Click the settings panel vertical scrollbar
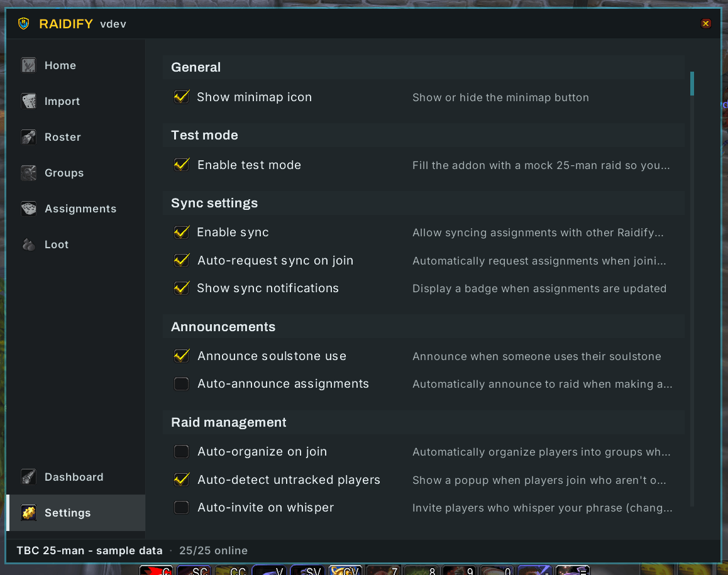 tap(692, 288)
